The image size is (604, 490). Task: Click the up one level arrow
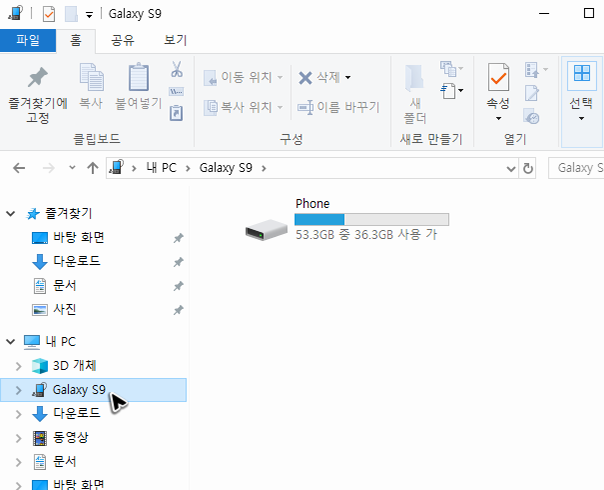click(x=92, y=168)
